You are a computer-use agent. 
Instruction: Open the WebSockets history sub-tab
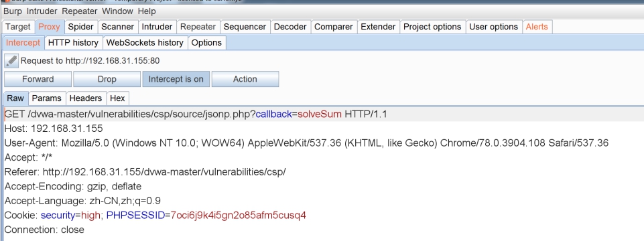(145, 43)
